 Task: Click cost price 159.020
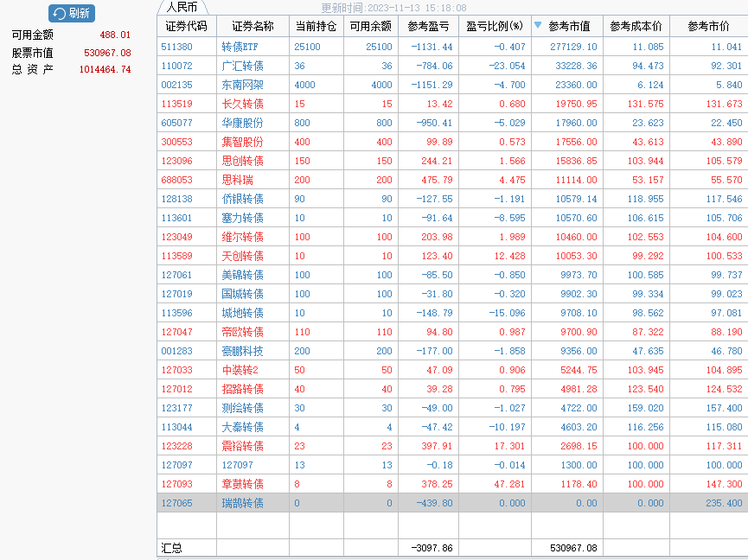click(645, 408)
